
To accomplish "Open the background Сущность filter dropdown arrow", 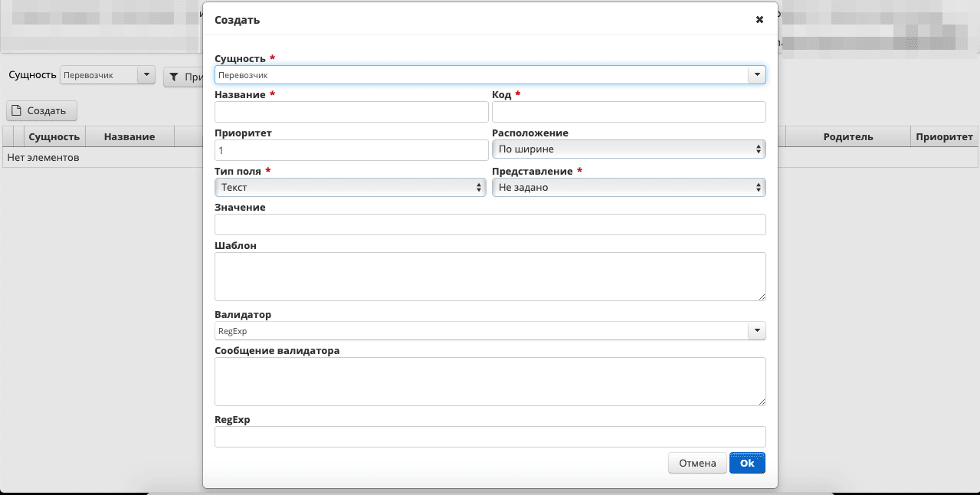I will [x=146, y=75].
